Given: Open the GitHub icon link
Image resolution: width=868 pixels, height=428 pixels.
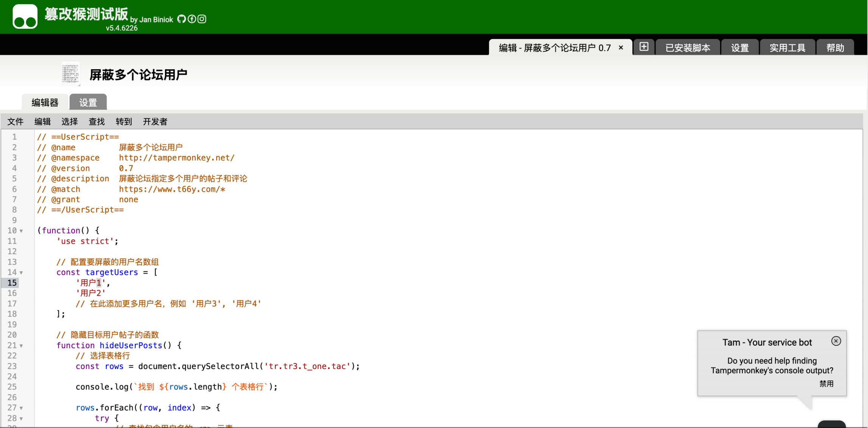Looking at the screenshot, I should click(181, 19).
